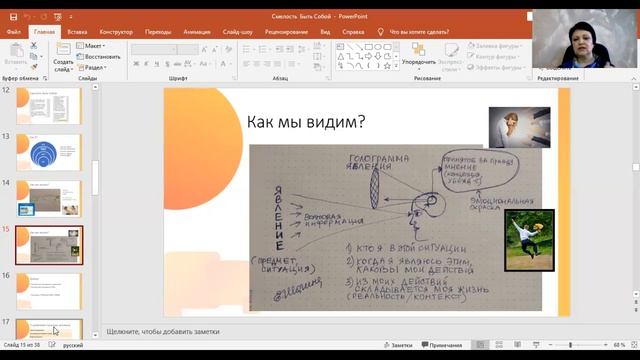Select the right arrow shape
The height and width of the screenshot is (360, 640).
click(369, 56)
